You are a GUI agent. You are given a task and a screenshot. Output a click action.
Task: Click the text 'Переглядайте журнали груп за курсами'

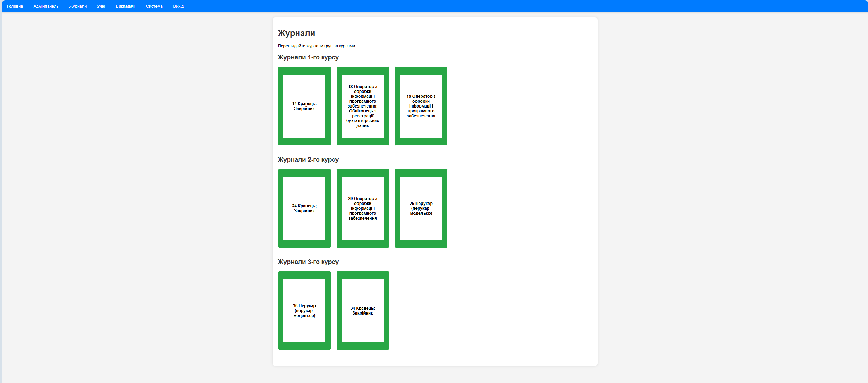[317, 46]
